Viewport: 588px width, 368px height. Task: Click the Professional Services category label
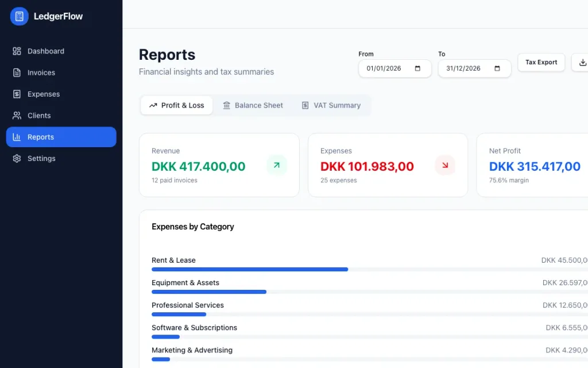point(188,305)
